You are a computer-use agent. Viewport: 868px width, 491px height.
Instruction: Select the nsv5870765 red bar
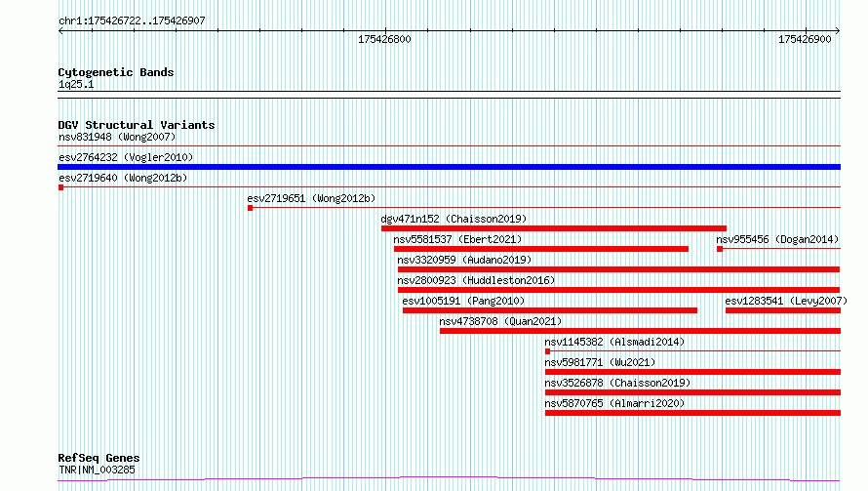point(692,413)
